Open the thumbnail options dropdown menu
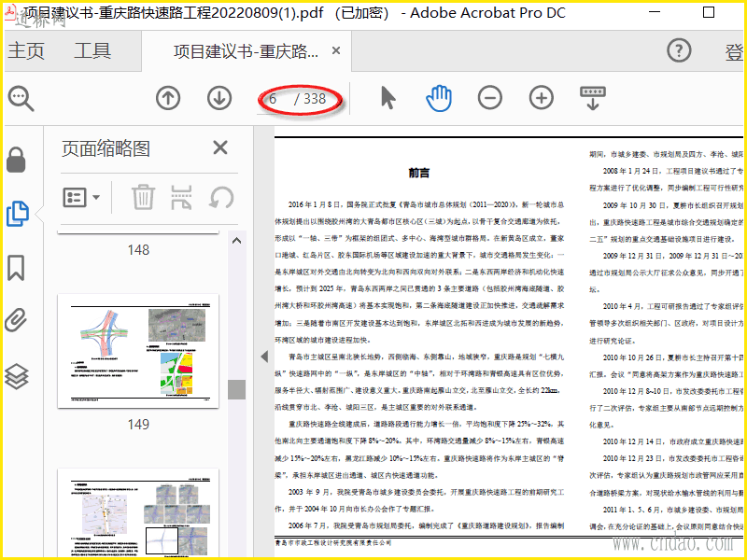This screenshot has height=560, width=747. pyautogui.click(x=81, y=197)
